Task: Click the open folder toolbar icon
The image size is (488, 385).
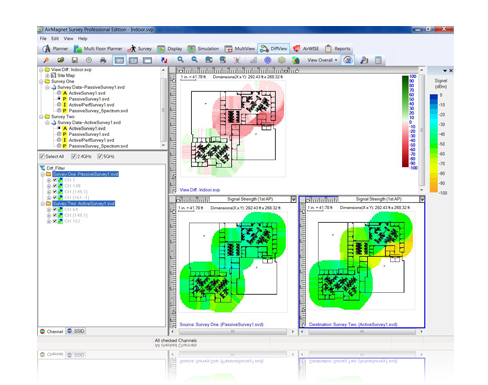Action: point(60,60)
